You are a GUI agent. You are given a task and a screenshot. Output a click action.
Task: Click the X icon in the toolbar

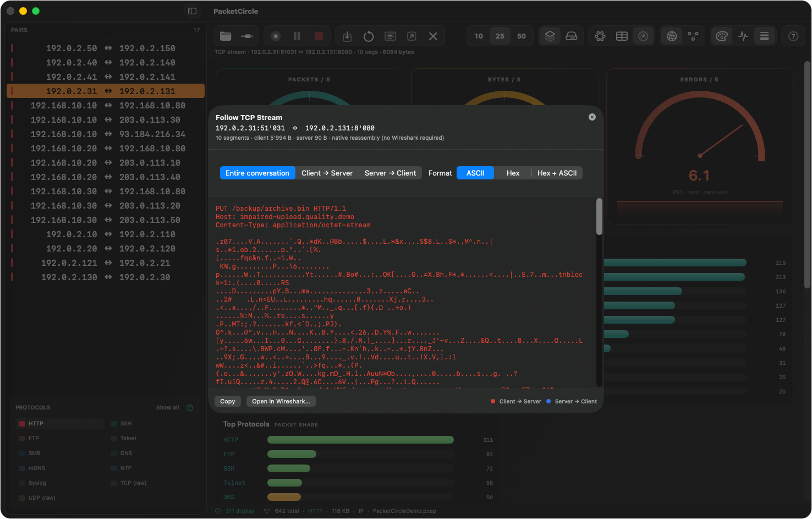(x=433, y=36)
